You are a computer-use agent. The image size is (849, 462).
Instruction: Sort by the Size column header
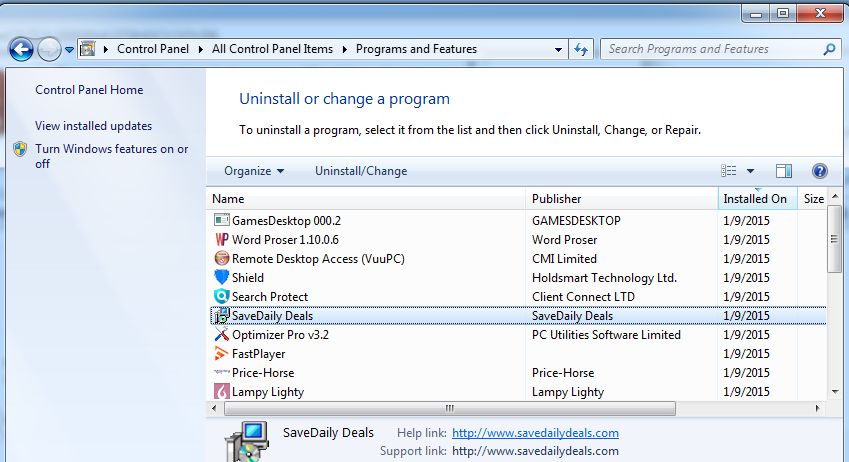coord(813,199)
